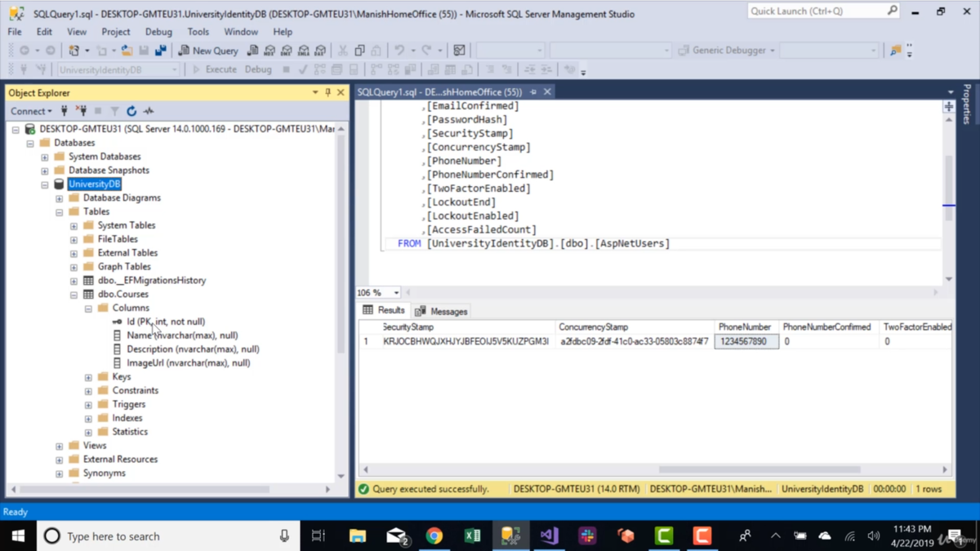The width and height of the screenshot is (980, 551).
Task: Click the Execute button
Action: click(214, 69)
